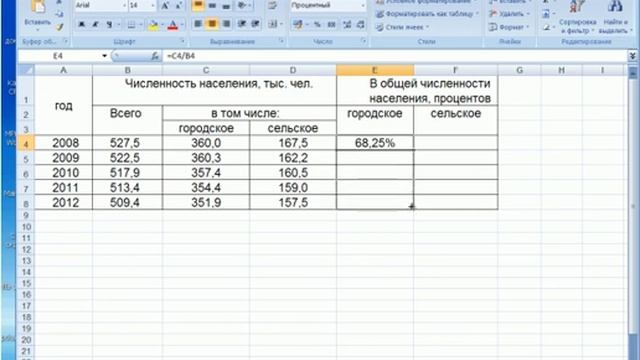Open Font (Шрифт) group dialog launcher
The width and height of the screenshot is (640, 360).
[182, 41]
